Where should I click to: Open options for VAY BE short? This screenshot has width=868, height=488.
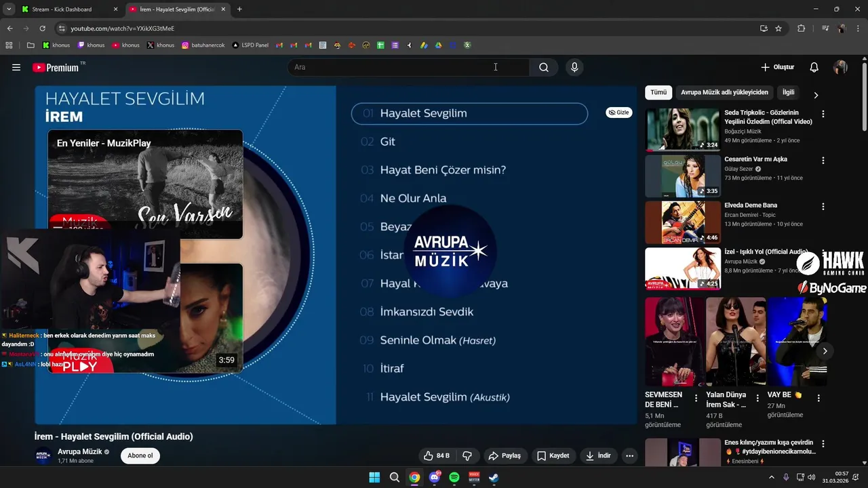(x=818, y=399)
